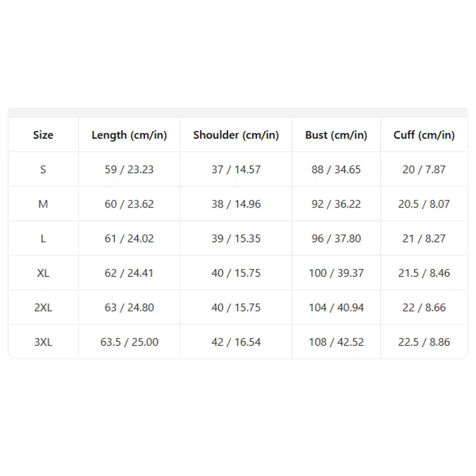Click the 20 / 7.87 cuff cell
This screenshot has width=476, height=476.
[x=424, y=170]
